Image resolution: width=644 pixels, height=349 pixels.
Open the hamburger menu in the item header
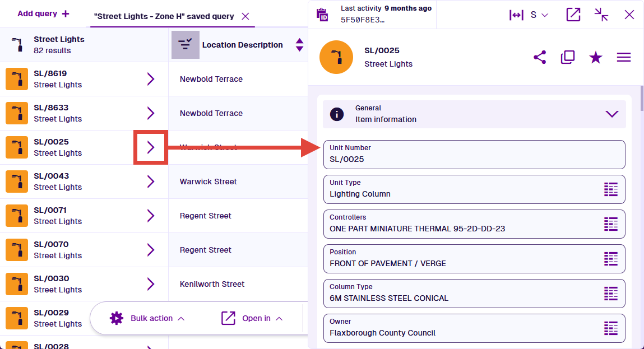pyautogui.click(x=624, y=57)
